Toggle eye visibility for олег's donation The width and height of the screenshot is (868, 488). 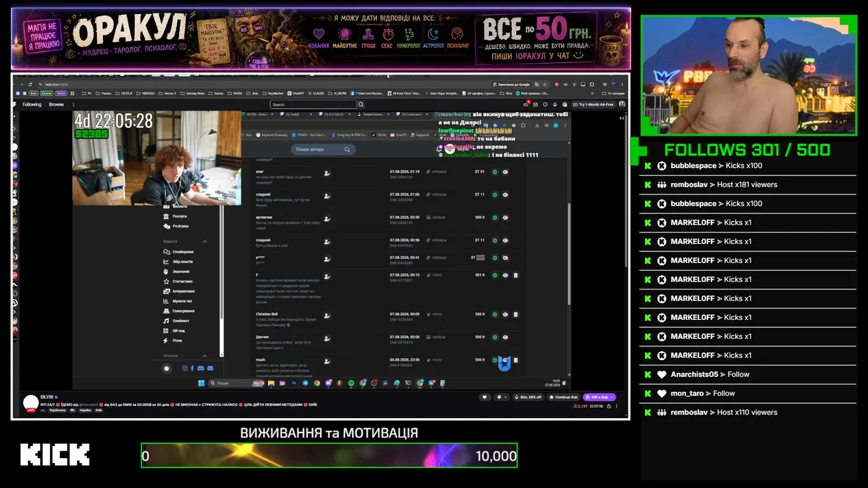[x=505, y=172]
